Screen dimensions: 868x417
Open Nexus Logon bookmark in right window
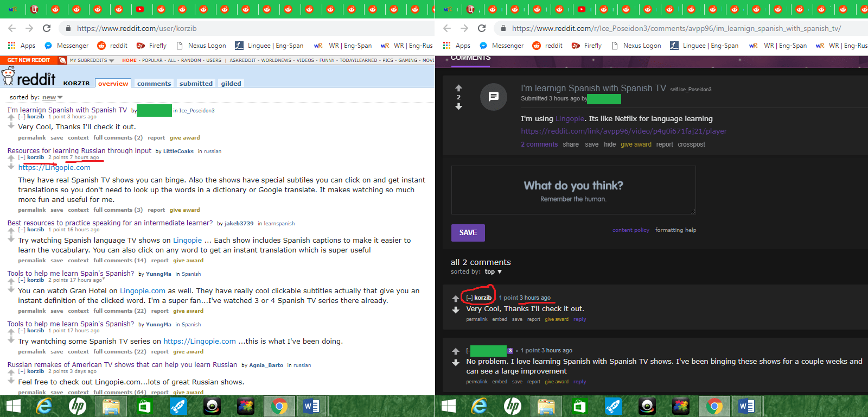(x=636, y=46)
